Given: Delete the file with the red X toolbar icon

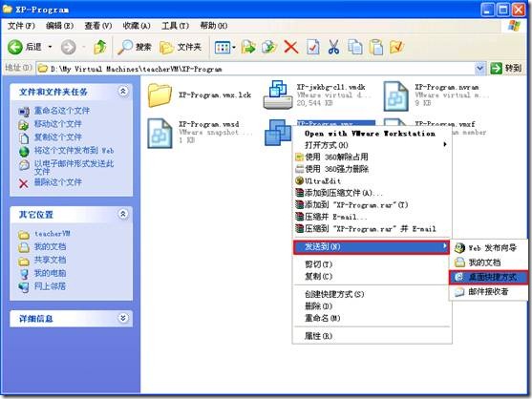Looking at the screenshot, I should 290,47.
